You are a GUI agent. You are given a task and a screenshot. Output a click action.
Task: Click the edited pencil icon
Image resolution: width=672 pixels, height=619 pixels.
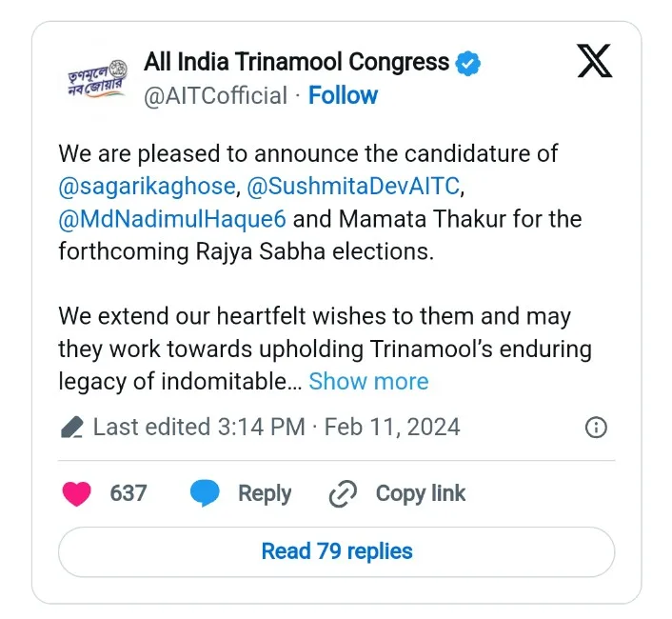(x=72, y=428)
